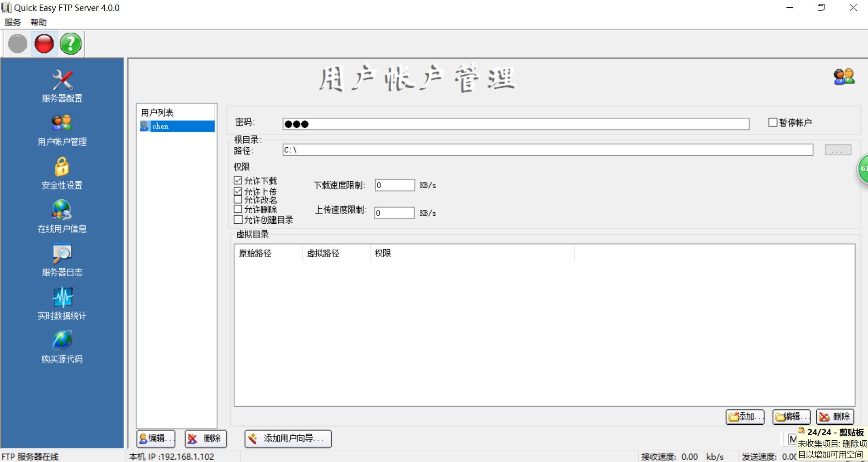Click the 权限 column header in virtual directories
The height and width of the screenshot is (462, 868).
(x=473, y=253)
